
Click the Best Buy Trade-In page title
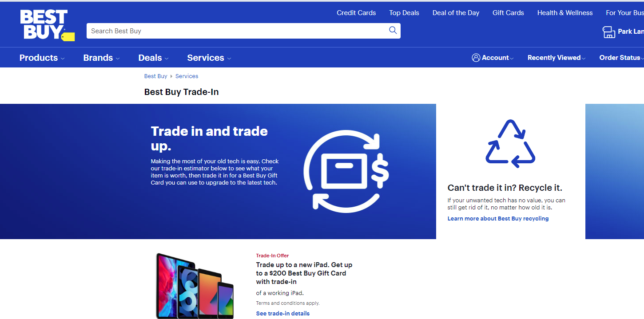pos(181,92)
